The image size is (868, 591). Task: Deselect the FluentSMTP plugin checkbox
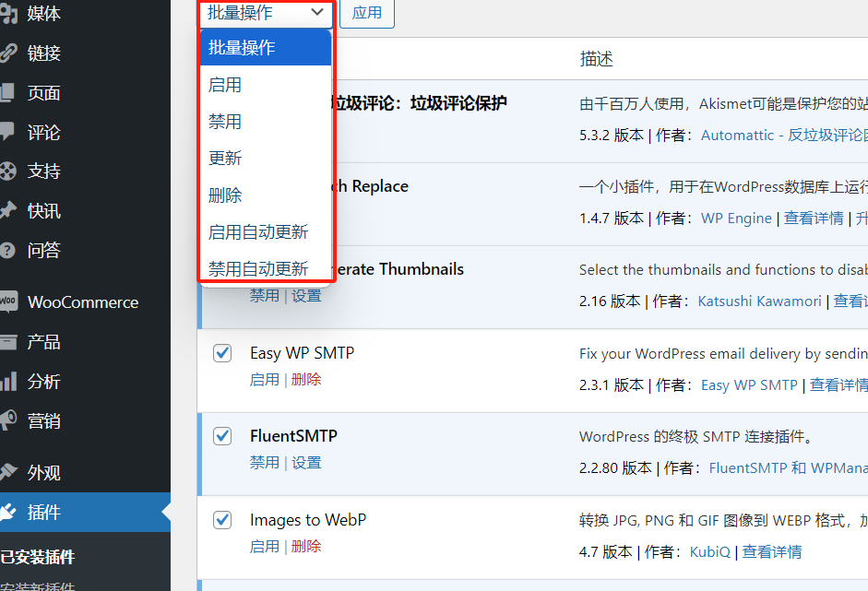pyautogui.click(x=222, y=435)
